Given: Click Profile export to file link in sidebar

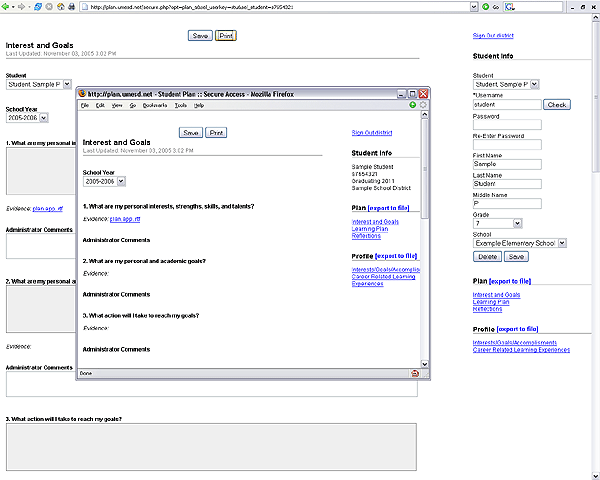Looking at the screenshot, I should pyautogui.click(x=517, y=329).
